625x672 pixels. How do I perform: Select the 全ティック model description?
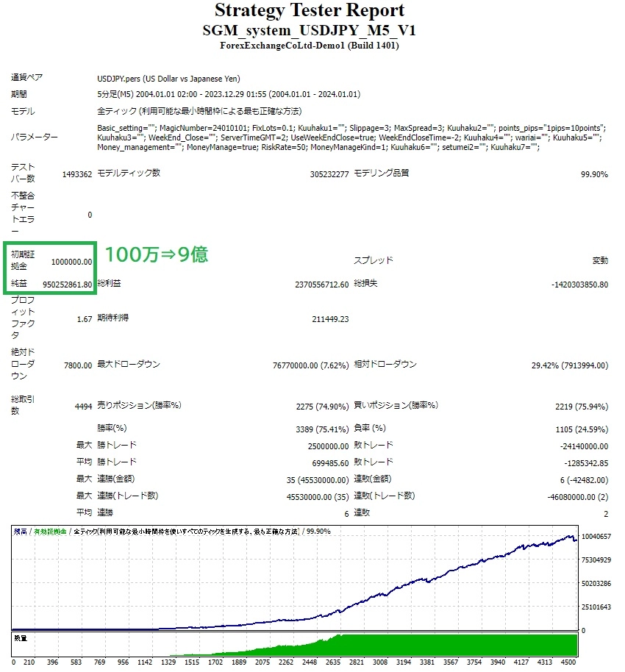tap(199, 112)
